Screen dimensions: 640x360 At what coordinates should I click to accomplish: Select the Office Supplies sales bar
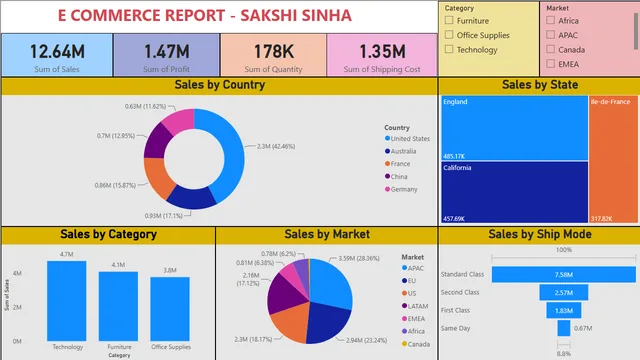[x=170, y=309]
